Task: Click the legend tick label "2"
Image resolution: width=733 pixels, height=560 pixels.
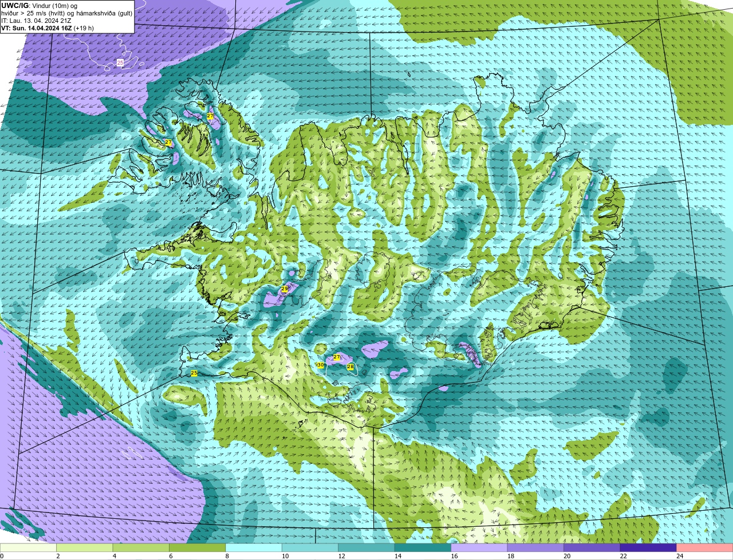Action: click(x=58, y=556)
